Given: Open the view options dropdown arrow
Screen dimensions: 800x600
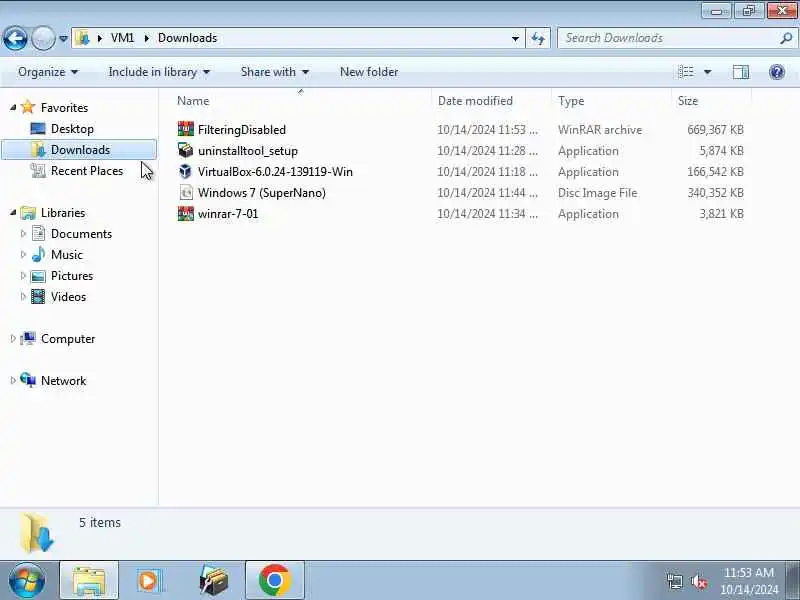Looking at the screenshot, I should (708, 72).
